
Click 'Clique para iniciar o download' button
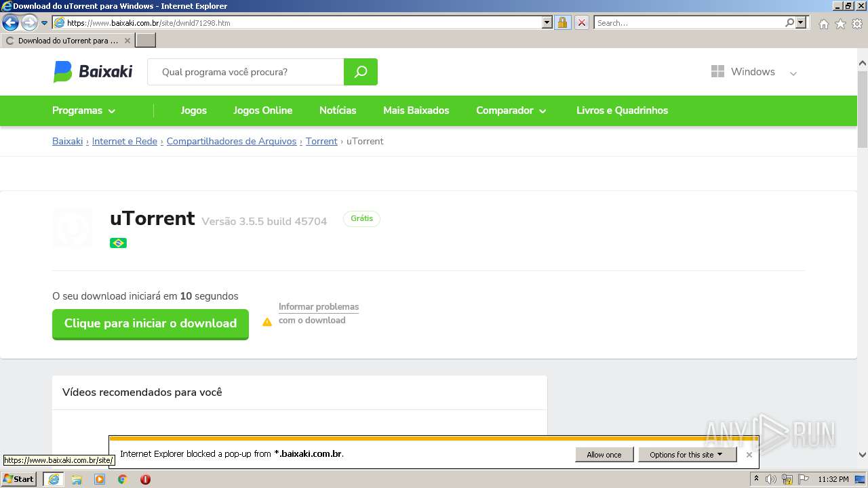tap(151, 324)
